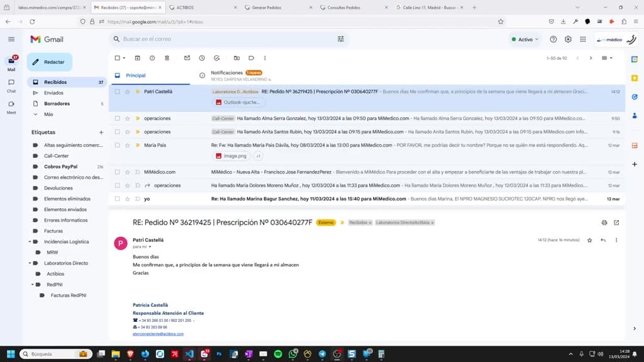644x362 pixels.
Task: Star the Anita Santos Rubin email
Action: click(x=128, y=132)
